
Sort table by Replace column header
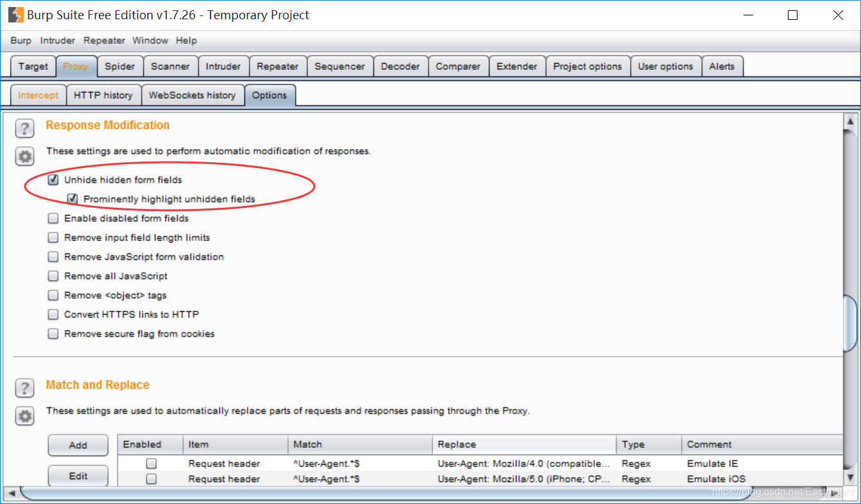(525, 444)
